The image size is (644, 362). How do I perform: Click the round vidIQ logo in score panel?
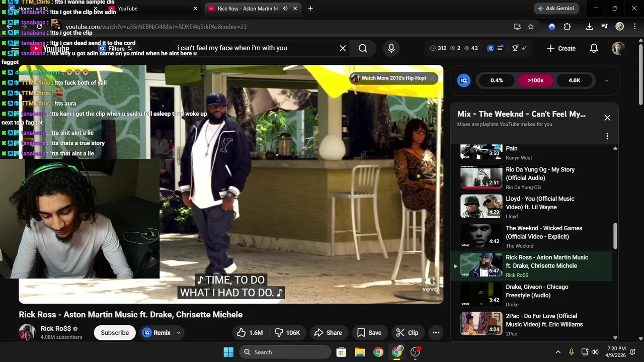click(463, 80)
